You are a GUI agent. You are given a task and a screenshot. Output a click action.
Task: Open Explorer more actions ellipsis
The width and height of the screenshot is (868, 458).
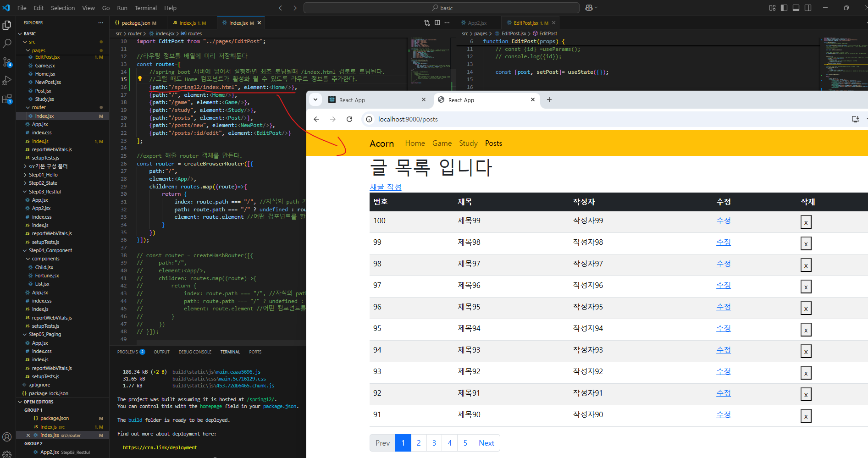tap(100, 22)
